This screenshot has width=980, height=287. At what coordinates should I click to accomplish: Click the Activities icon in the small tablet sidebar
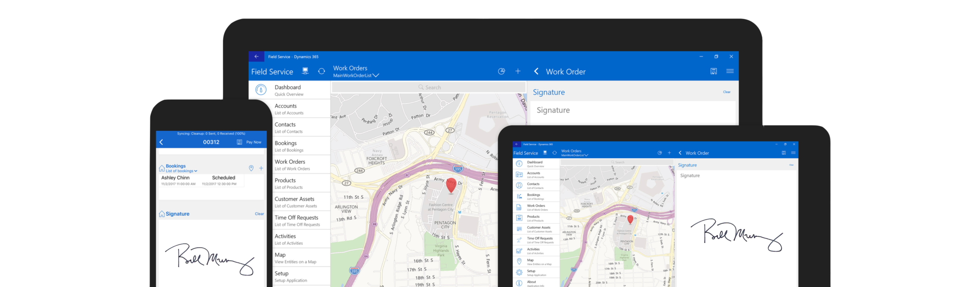519,251
